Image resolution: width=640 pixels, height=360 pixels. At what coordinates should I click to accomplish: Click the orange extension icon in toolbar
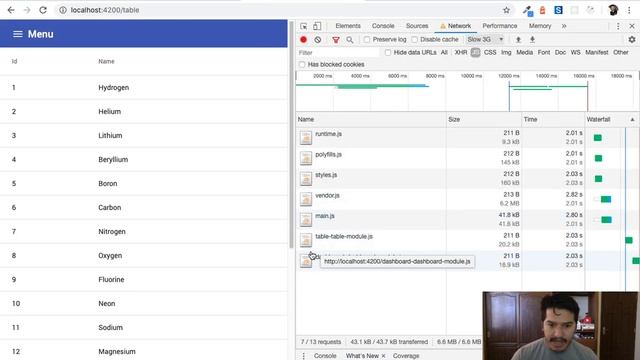coord(542,10)
